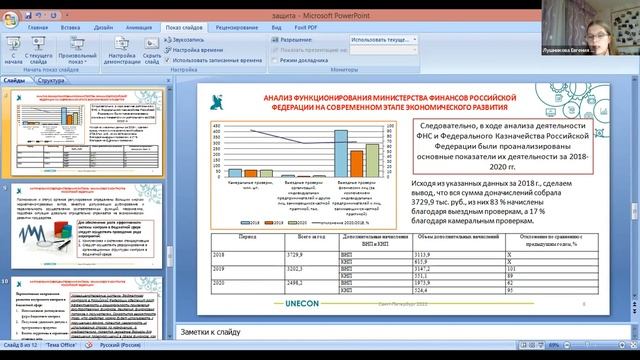Click the spell check icon in status bar
This screenshot has width=640, height=360.
89,345
